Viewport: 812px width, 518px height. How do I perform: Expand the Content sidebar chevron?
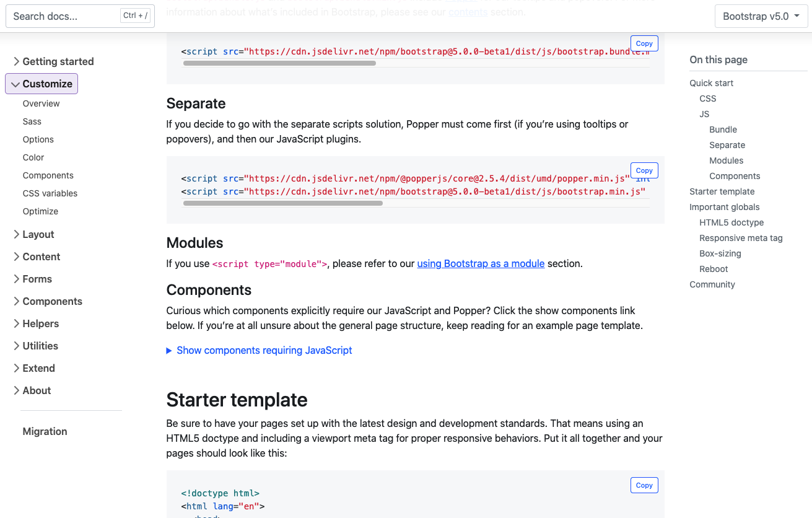pyautogui.click(x=17, y=257)
